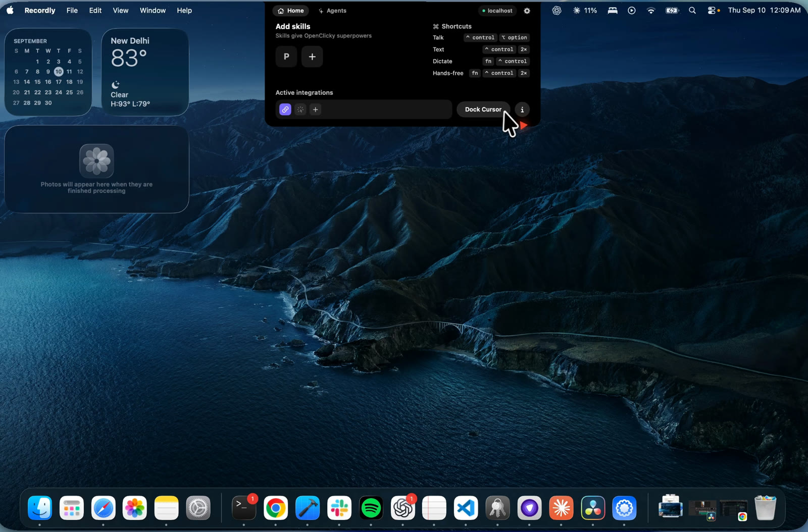Click the Dictate shortcut fn key

[x=488, y=61]
